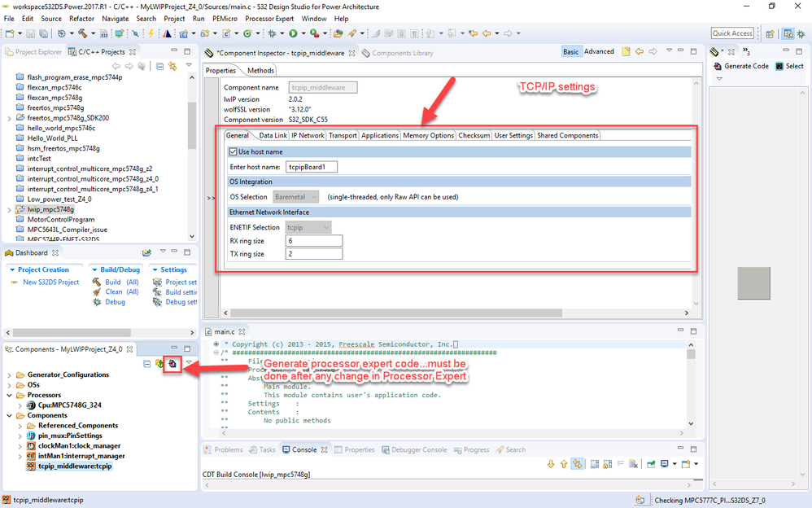Screen dimensions: 812x508
Task: Collapse the Components folder in the Components tree
Action: [x=9, y=416]
